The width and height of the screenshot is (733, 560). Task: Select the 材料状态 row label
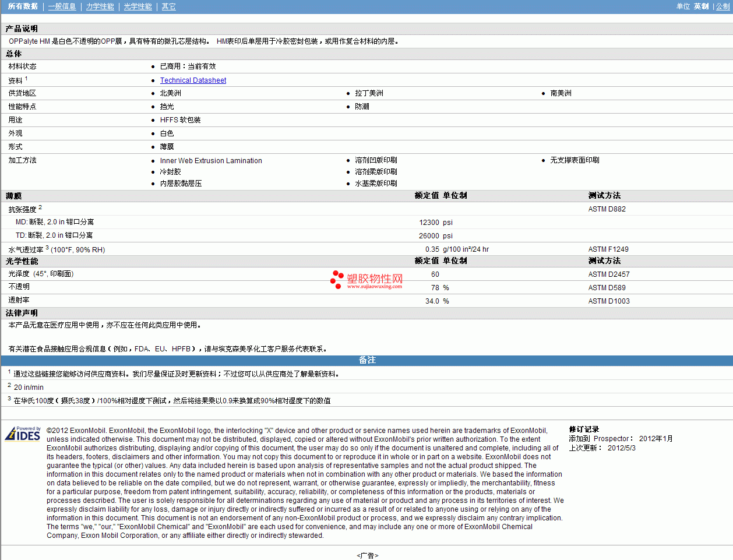(23, 66)
